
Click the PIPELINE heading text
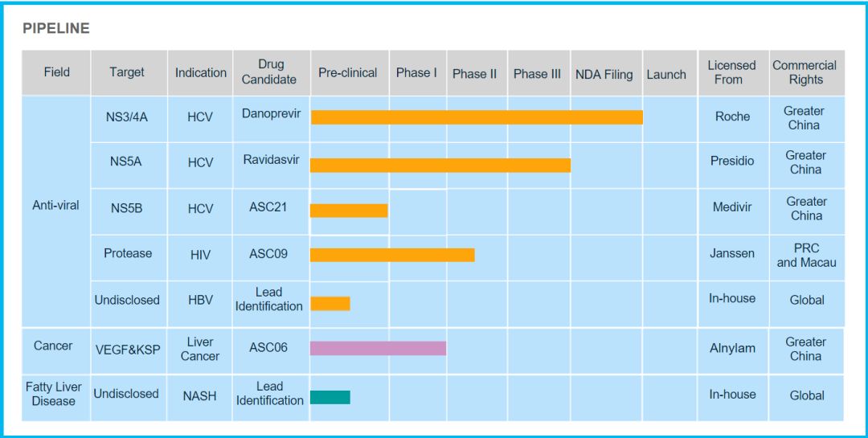coord(56,29)
